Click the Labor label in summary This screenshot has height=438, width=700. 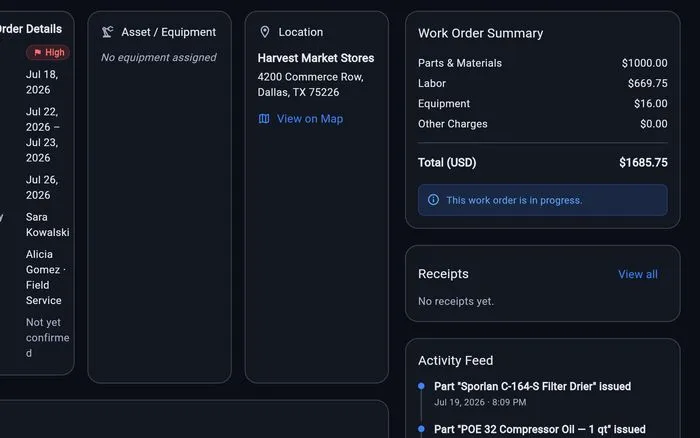(x=432, y=83)
